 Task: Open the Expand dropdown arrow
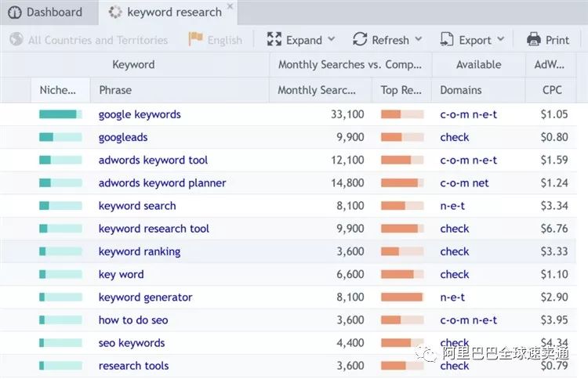pos(331,40)
